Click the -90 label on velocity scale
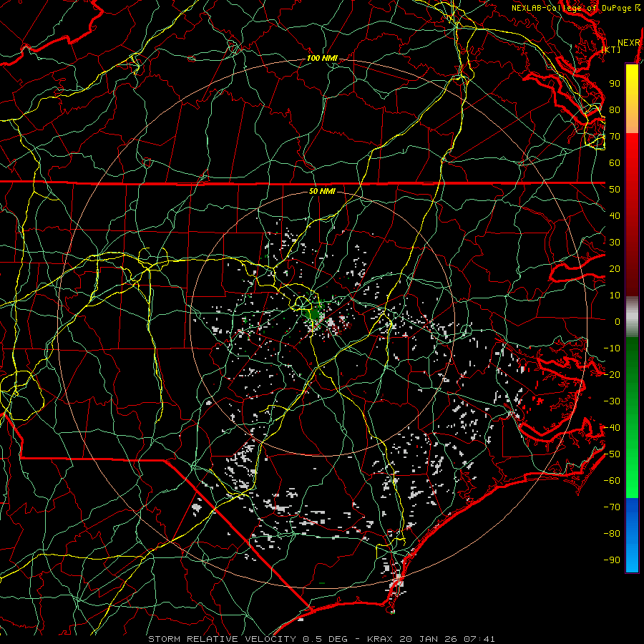Viewport: 644px width, 644px height. click(x=612, y=560)
